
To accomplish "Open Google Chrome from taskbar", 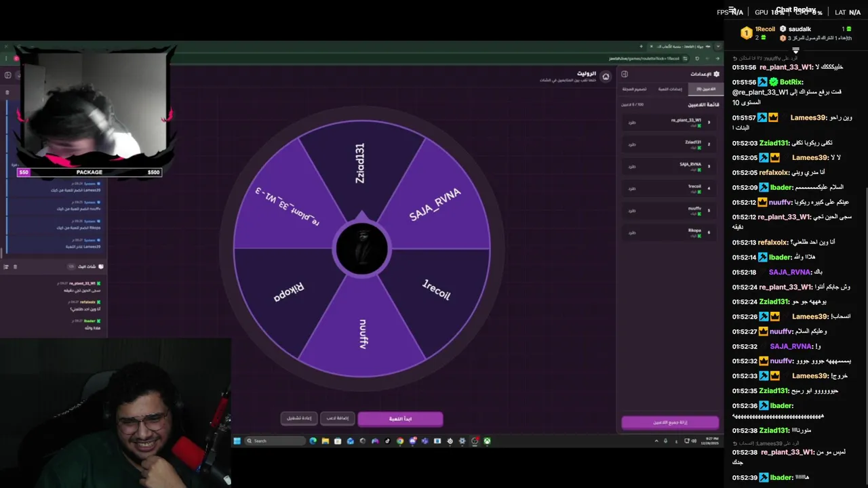I will pos(400,441).
